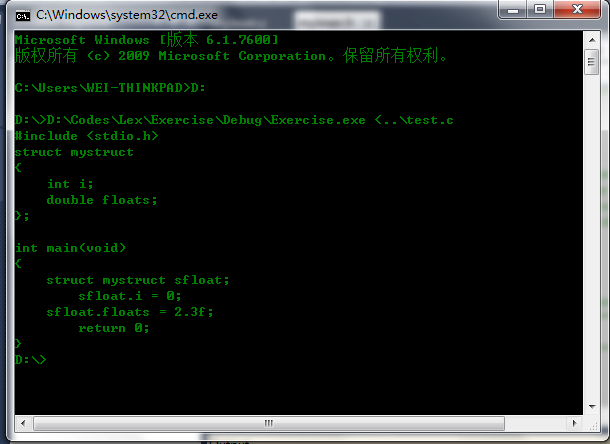
Task: Click the 'sfloat.floats = 2.3f;' line
Action: [x=130, y=312]
